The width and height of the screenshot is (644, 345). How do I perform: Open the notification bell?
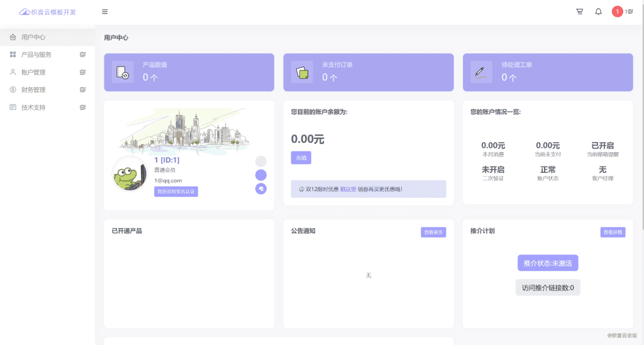point(599,11)
